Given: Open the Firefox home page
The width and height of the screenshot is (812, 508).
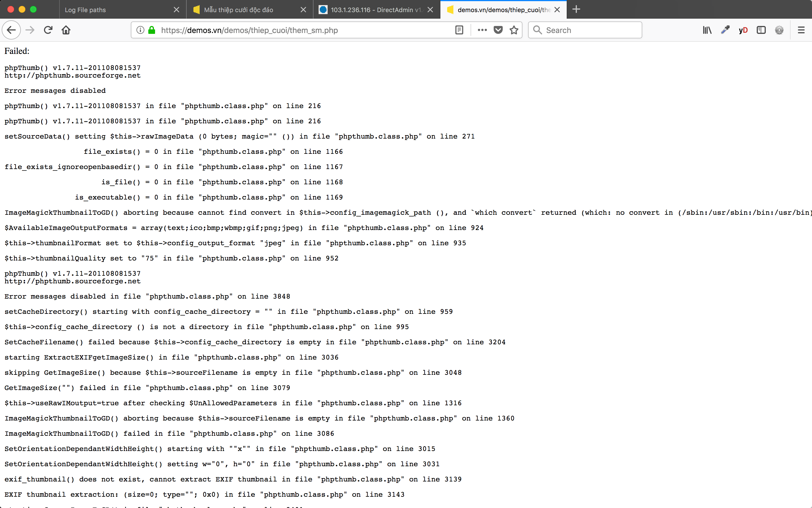Looking at the screenshot, I should point(66,30).
